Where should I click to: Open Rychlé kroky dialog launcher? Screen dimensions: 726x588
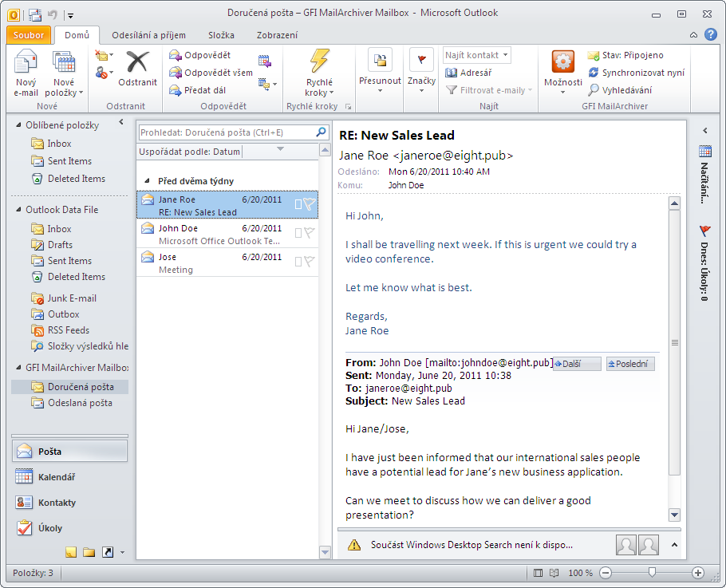coord(348,106)
